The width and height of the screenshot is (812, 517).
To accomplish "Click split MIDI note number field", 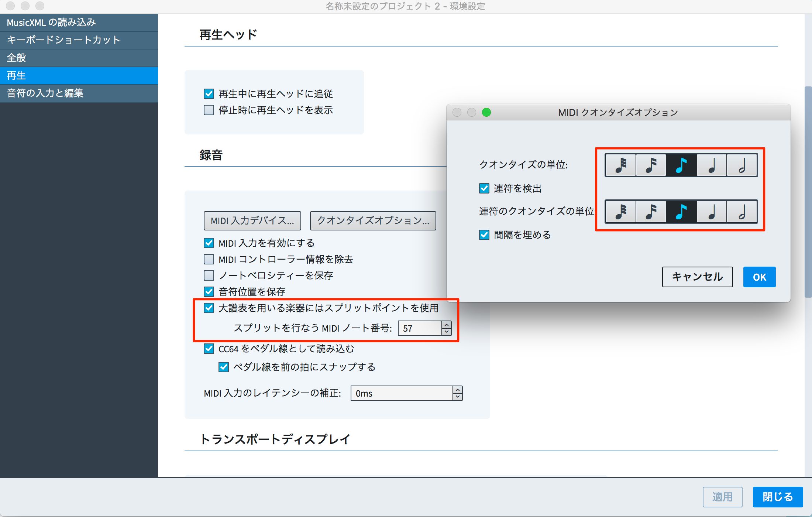I will coord(420,328).
